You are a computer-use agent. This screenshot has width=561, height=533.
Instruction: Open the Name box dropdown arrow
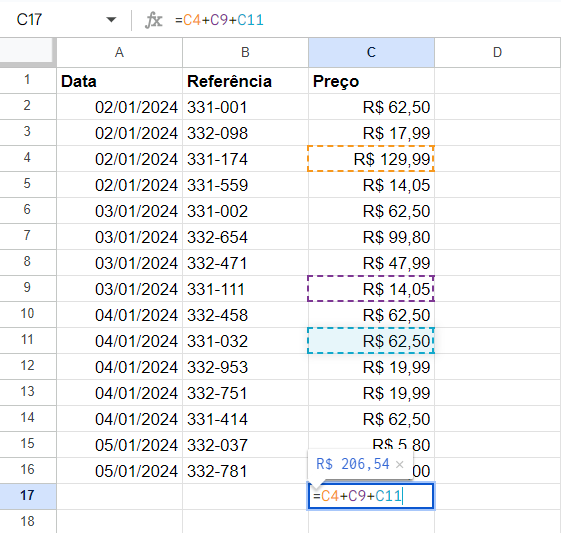111,20
